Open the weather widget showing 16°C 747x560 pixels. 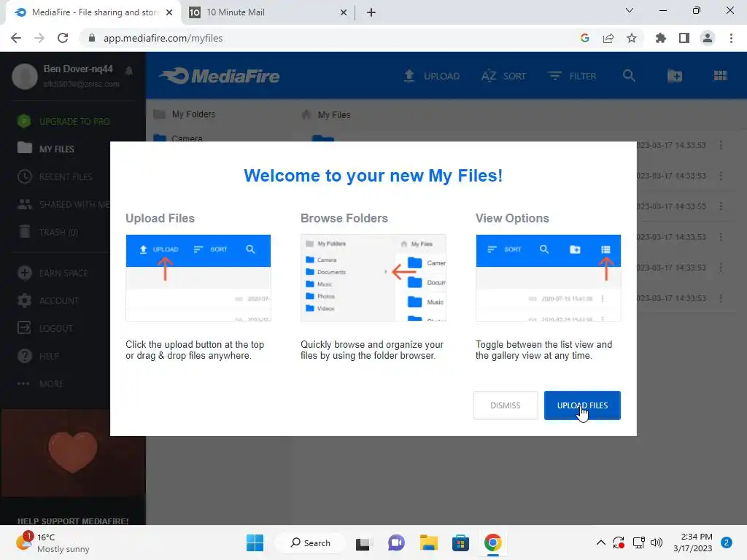click(x=53, y=542)
